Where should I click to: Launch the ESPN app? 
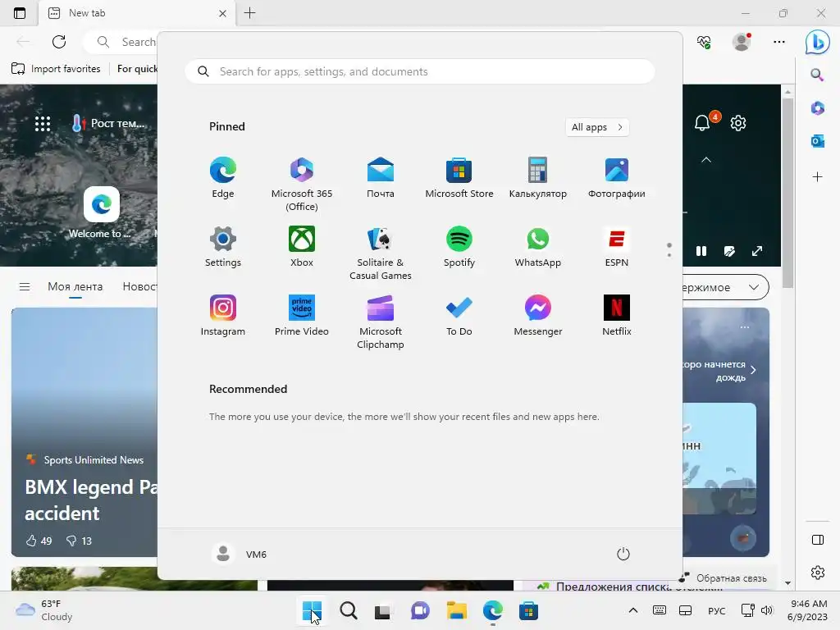[617, 247]
